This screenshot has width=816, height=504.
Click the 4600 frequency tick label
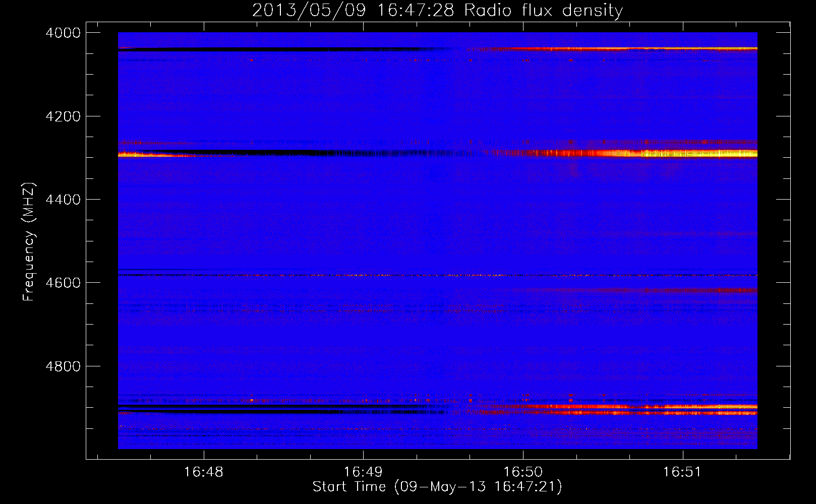[x=63, y=283]
